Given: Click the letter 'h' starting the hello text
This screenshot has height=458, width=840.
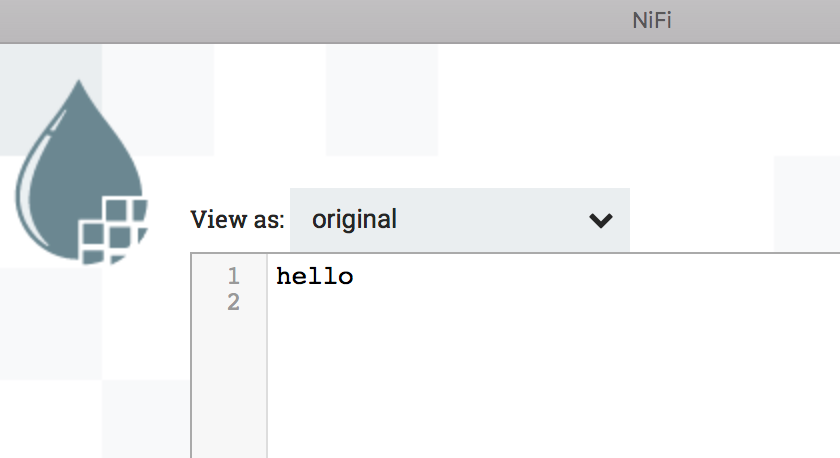Looking at the screenshot, I should pos(283,277).
